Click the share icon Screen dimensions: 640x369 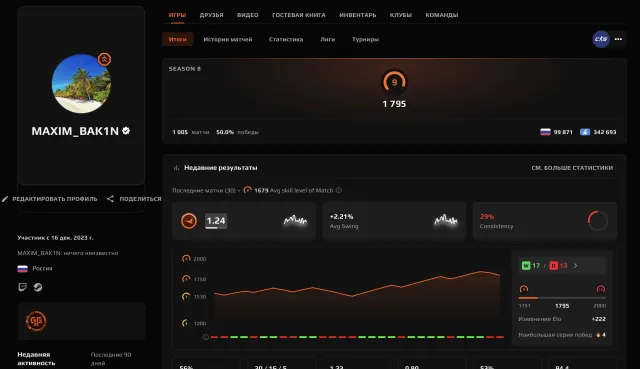(x=110, y=199)
